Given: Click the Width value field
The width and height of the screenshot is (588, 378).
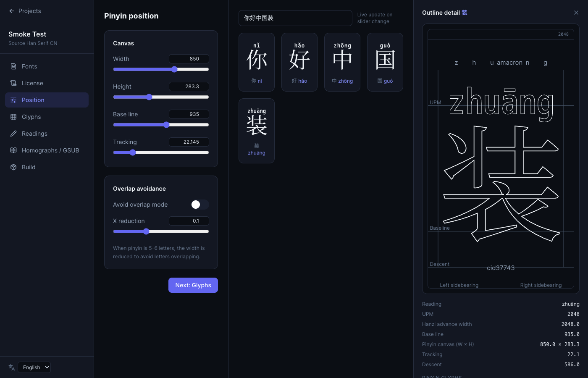Looking at the screenshot, I should (189, 59).
